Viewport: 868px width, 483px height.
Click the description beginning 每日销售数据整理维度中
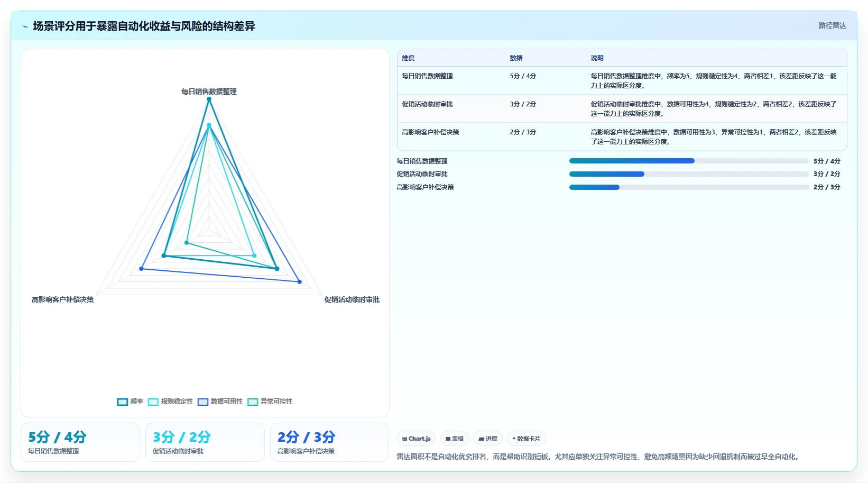point(714,81)
